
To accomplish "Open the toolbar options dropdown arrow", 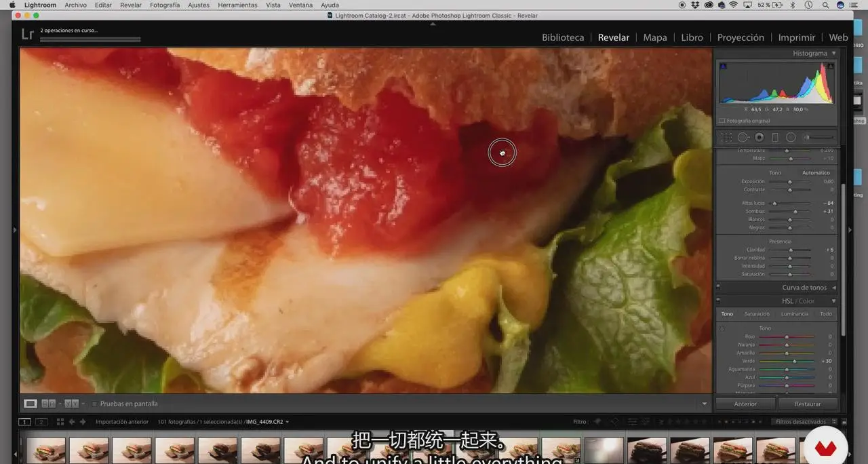I will tap(705, 404).
